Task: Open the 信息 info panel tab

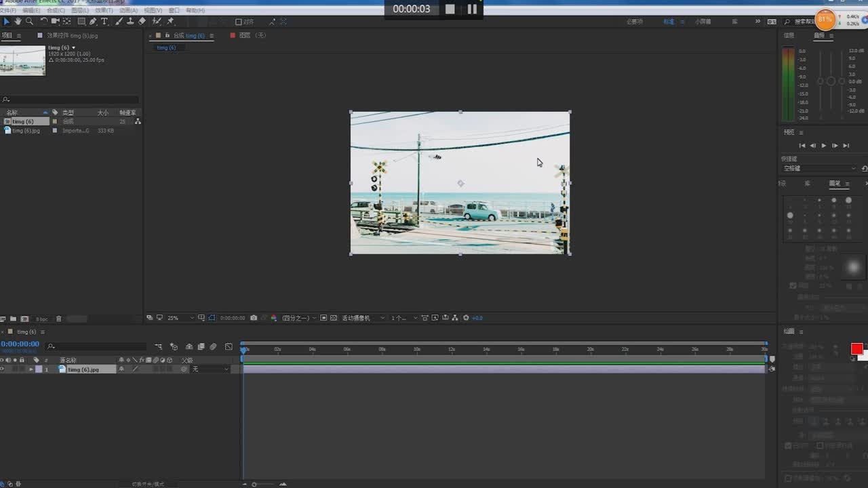Action: coord(789,35)
